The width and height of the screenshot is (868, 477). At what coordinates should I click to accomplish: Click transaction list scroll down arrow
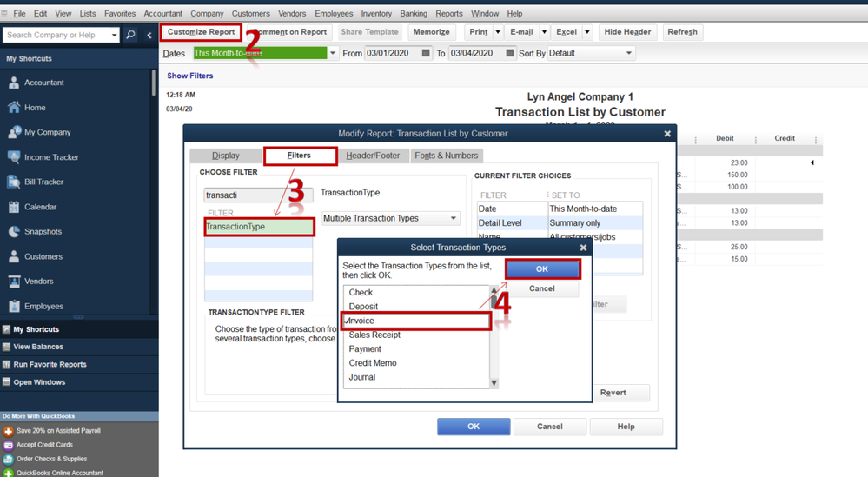pos(494,383)
